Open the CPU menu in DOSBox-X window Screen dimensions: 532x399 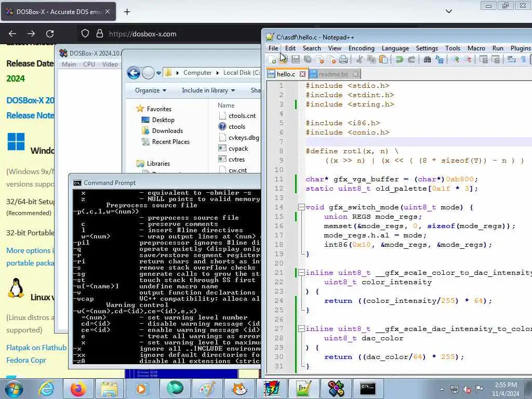89,64
